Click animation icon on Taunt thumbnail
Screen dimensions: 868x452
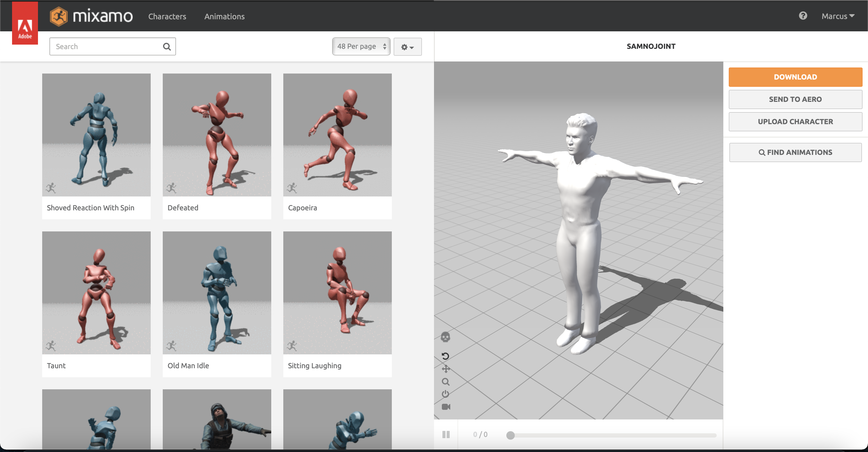(51, 346)
